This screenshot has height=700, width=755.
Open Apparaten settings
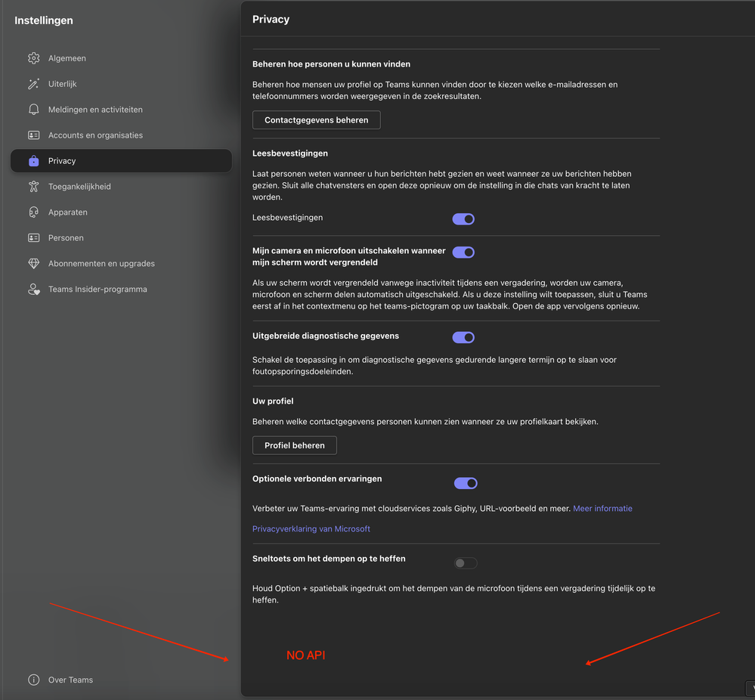point(121,212)
